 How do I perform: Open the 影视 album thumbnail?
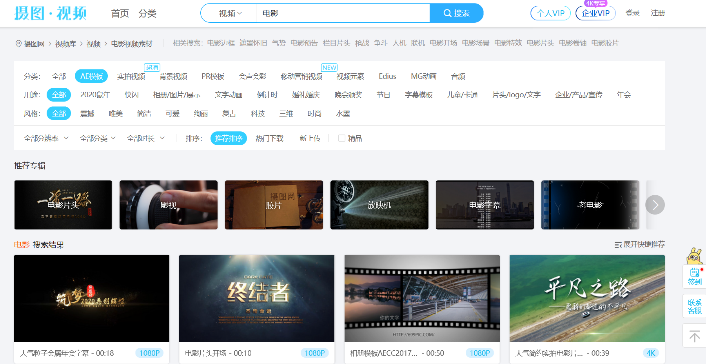pyautogui.click(x=168, y=205)
